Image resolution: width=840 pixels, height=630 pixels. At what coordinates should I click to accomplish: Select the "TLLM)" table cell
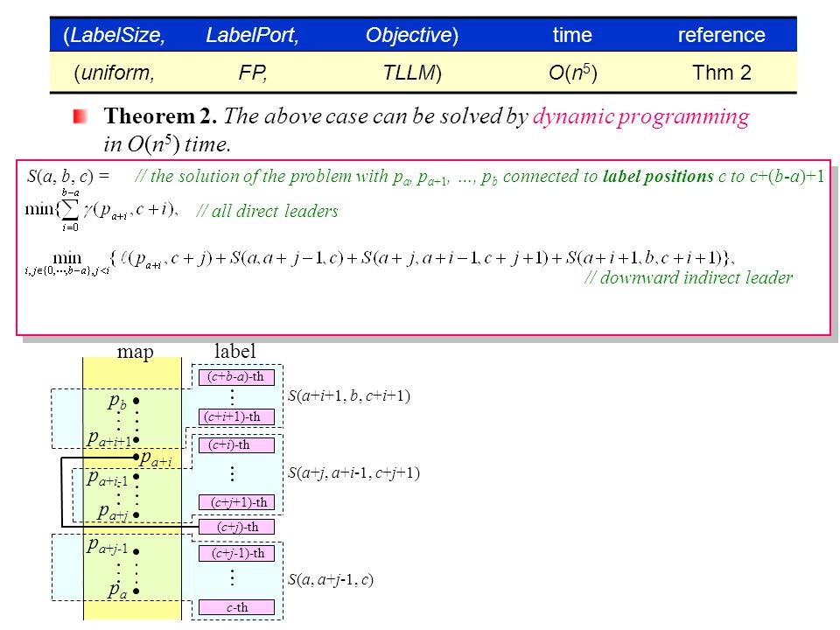tap(412, 73)
